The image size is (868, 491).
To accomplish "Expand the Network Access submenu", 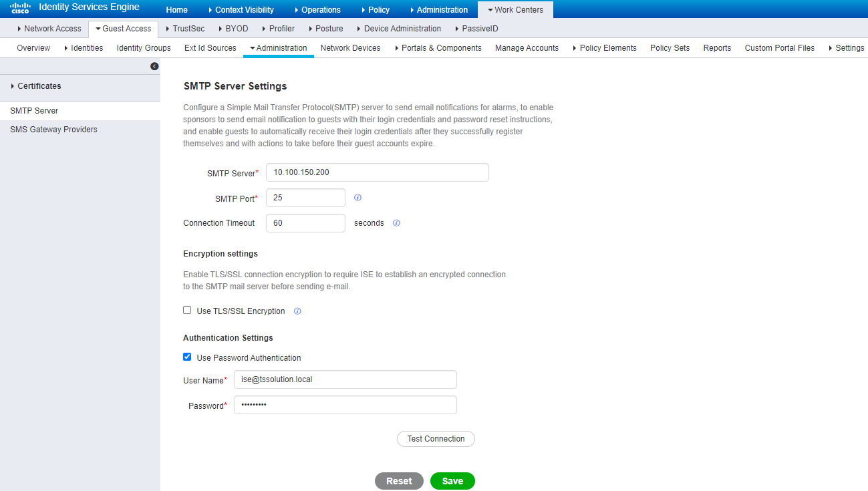I will tap(49, 29).
